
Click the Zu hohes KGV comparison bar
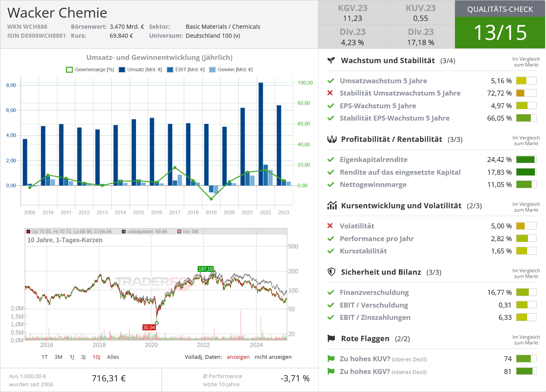[x=526, y=371]
